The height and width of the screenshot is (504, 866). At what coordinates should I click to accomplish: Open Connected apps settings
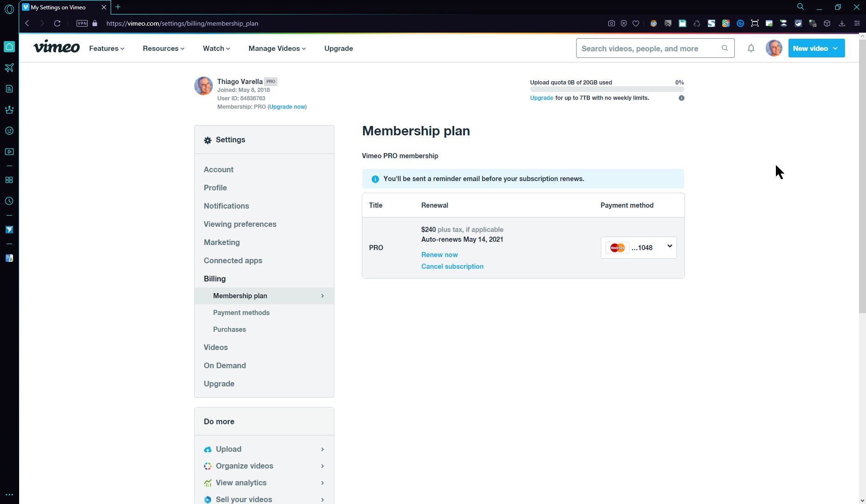click(x=233, y=261)
